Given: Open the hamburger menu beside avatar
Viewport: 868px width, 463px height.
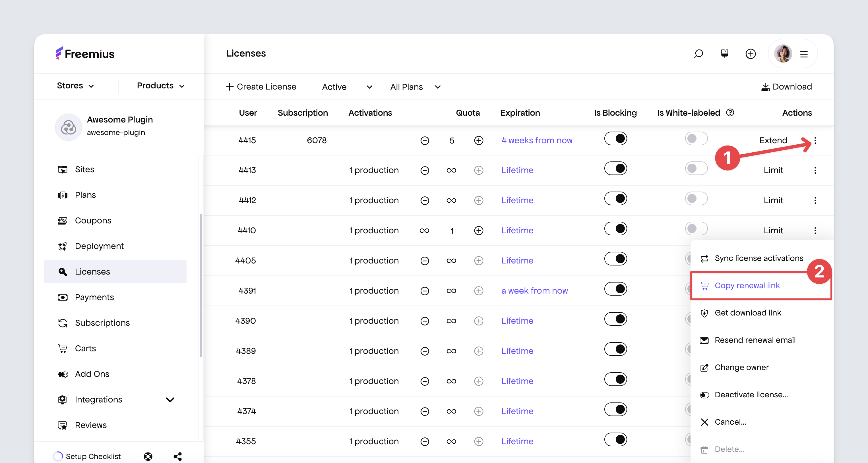Looking at the screenshot, I should pos(804,54).
